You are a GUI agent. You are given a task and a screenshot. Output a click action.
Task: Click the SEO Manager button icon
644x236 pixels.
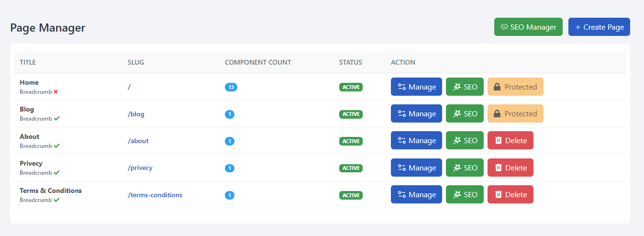(504, 27)
